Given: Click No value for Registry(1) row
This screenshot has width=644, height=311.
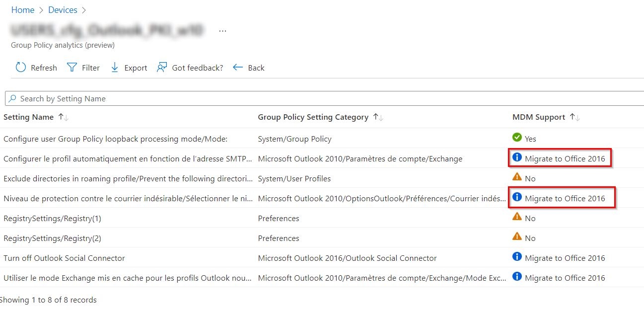Looking at the screenshot, I should (530, 218).
